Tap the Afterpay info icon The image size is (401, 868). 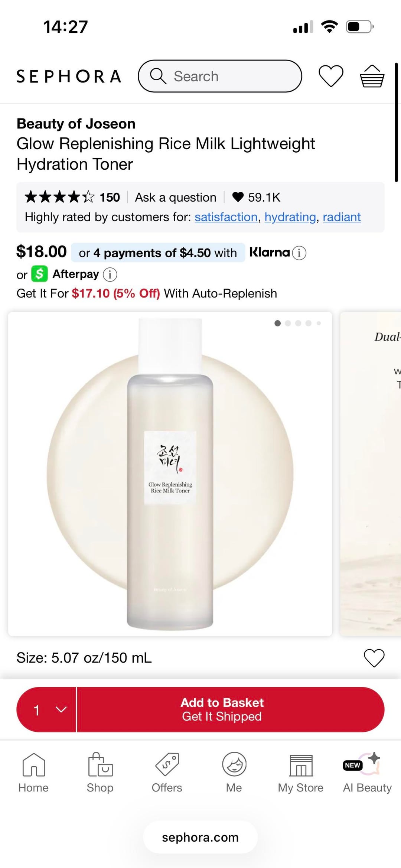[x=110, y=274]
